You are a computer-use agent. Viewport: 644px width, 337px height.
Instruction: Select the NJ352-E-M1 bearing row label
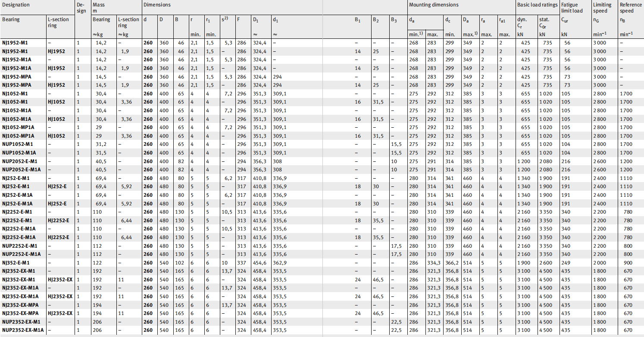click(16, 263)
